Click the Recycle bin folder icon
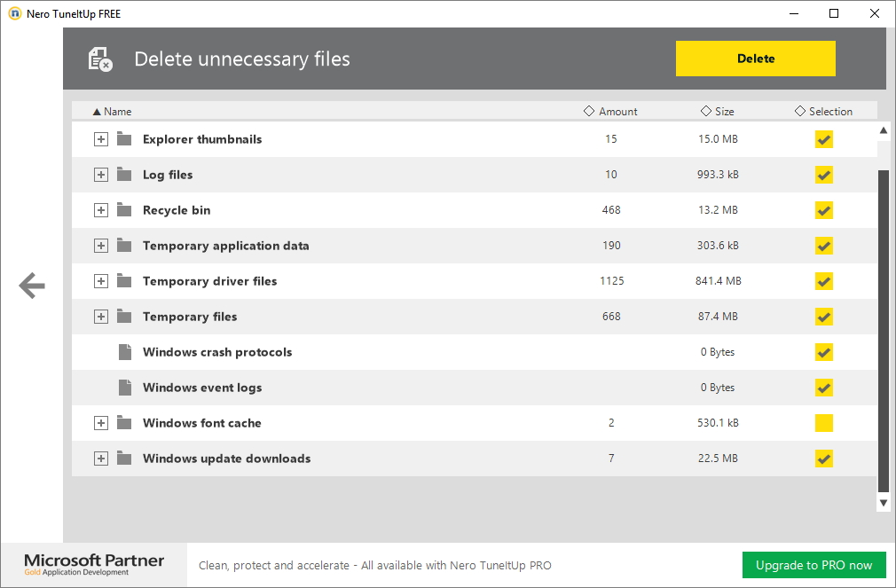This screenshot has height=588, width=896. click(x=124, y=210)
